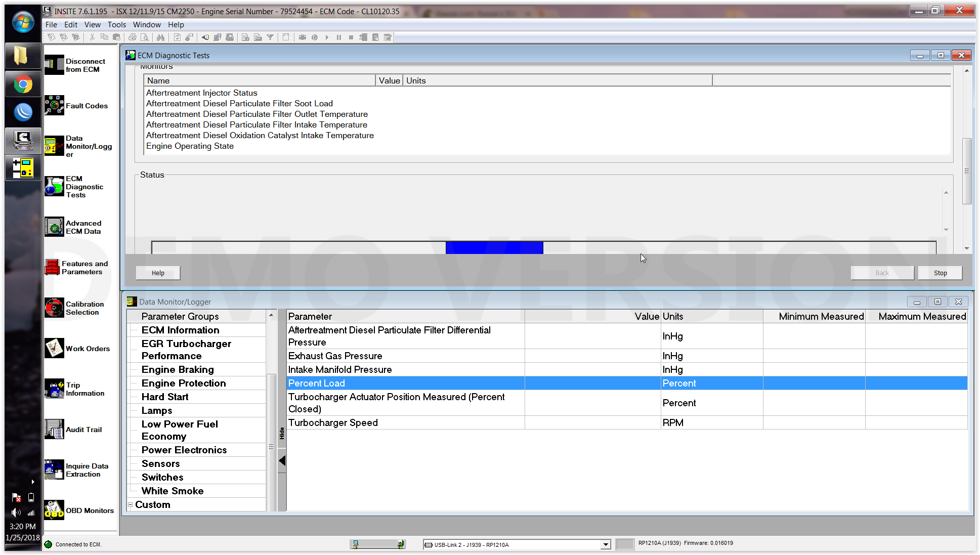Collapse the Custom parameter group
This screenshot has height=555, width=980.
coord(131,504)
